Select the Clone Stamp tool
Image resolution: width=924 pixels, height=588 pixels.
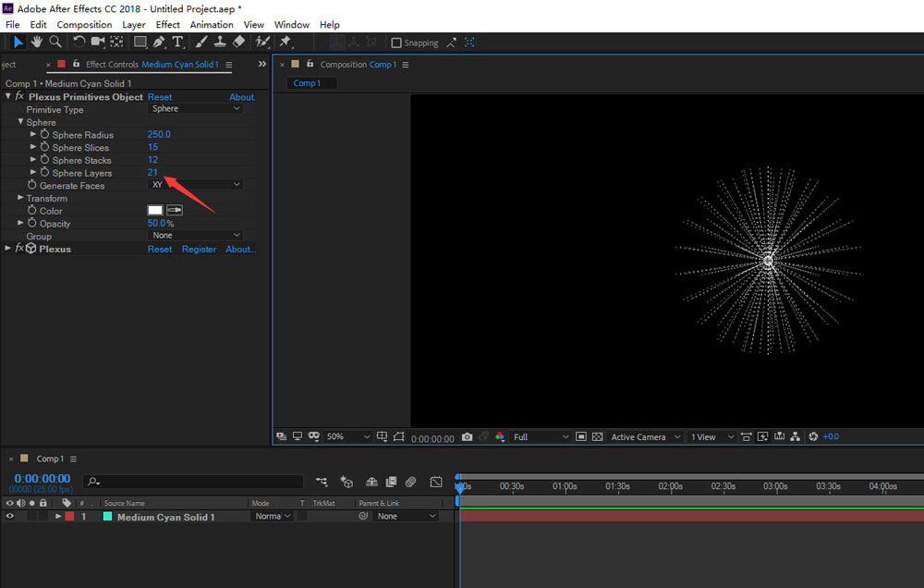click(x=220, y=42)
